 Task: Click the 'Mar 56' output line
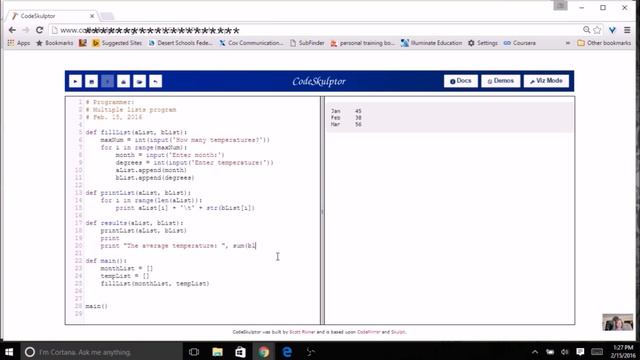346,124
